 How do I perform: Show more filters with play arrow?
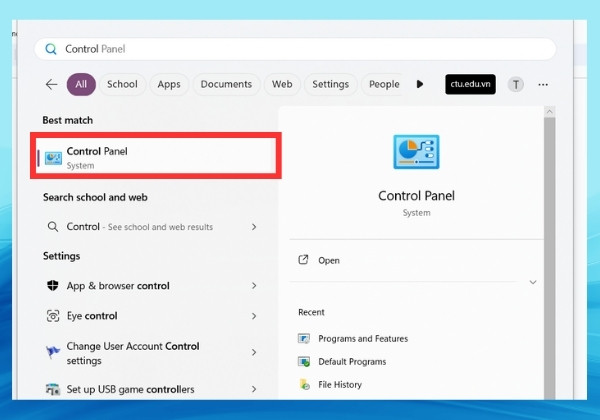pyautogui.click(x=420, y=84)
